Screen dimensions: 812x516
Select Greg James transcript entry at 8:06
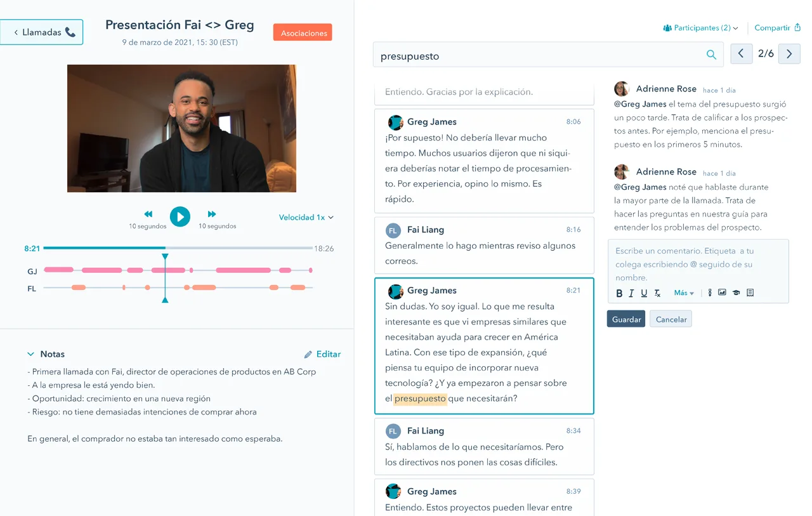484,161
